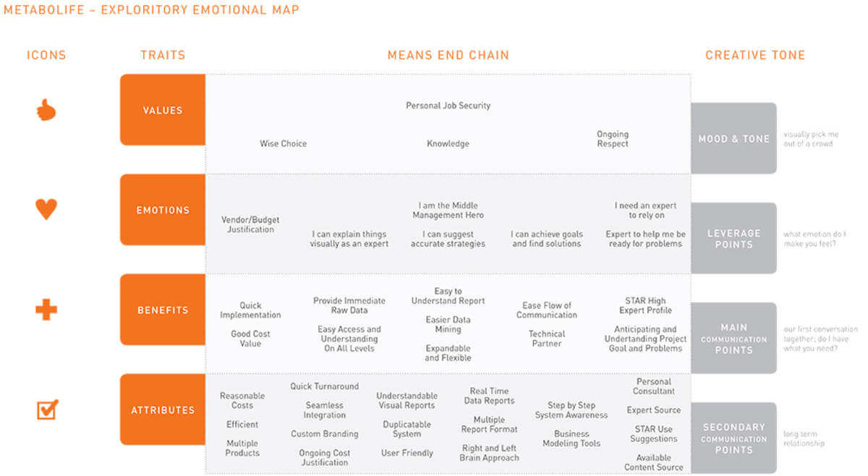The width and height of the screenshot is (868, 476).
Task: Click the orange heart Emotions icon
Action: click(x=46, y=210)
